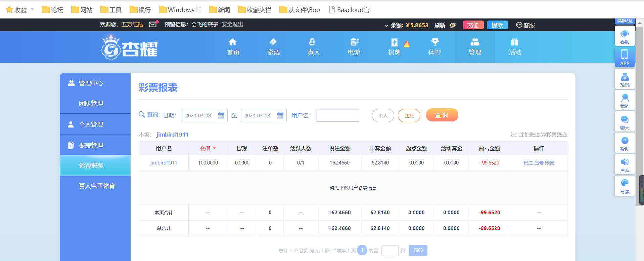Go to the 彩票 navigation tab
644x261 pixels.
[x=273, y=47]
